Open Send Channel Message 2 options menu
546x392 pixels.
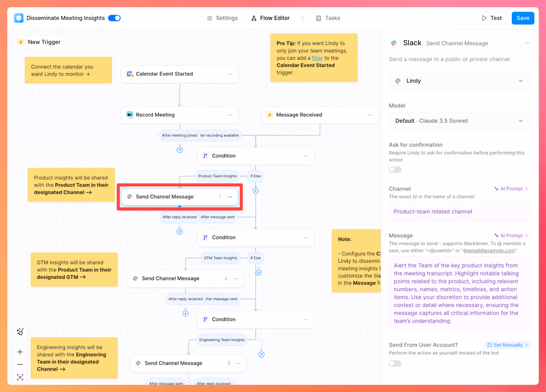point(236,279)
